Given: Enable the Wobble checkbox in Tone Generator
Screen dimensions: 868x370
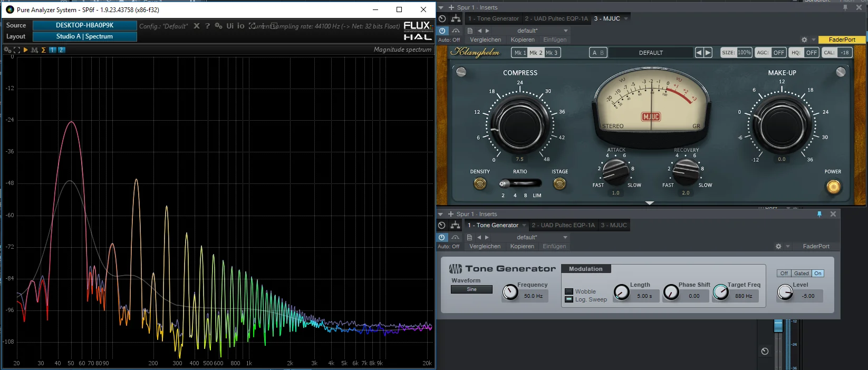Looking at the screenshot, I should (x=569, y=291).
